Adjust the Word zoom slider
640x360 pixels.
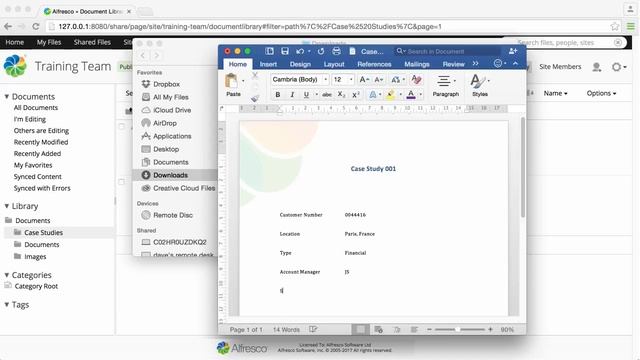pos(459,329)
